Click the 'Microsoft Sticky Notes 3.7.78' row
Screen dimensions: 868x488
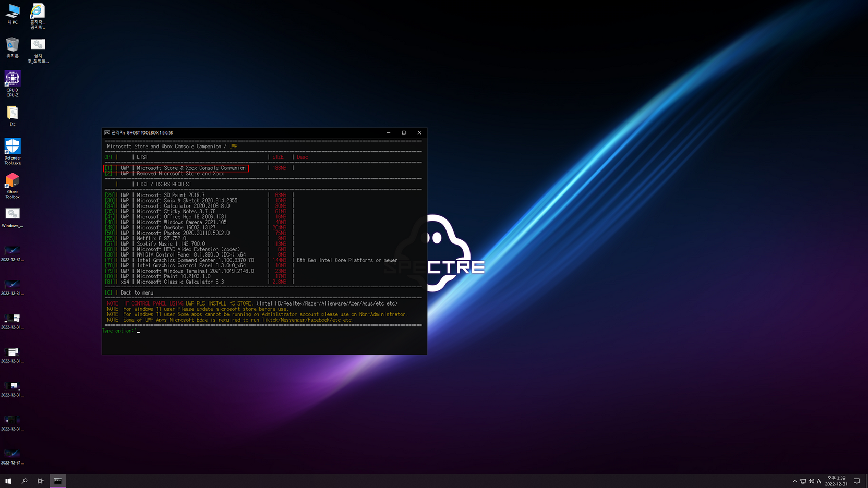pyautogui.click(x=200, y=212)
